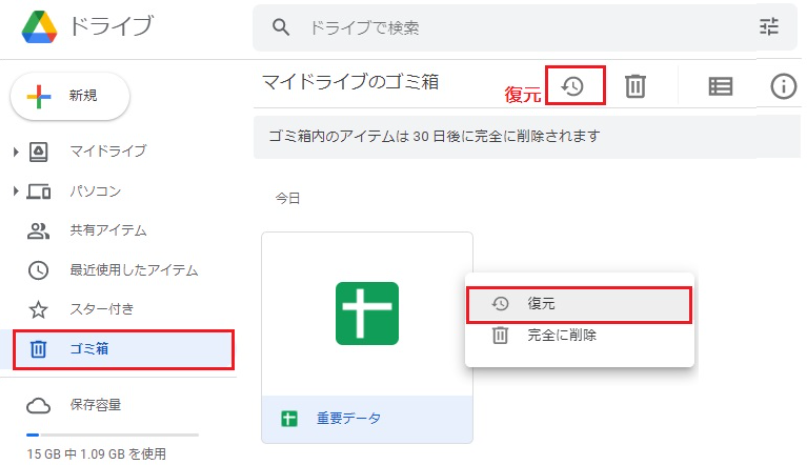The width and height of the screenshot is (807, 465).
Task: Expand the マイドライブ tree
Action: tap(16, 151)
